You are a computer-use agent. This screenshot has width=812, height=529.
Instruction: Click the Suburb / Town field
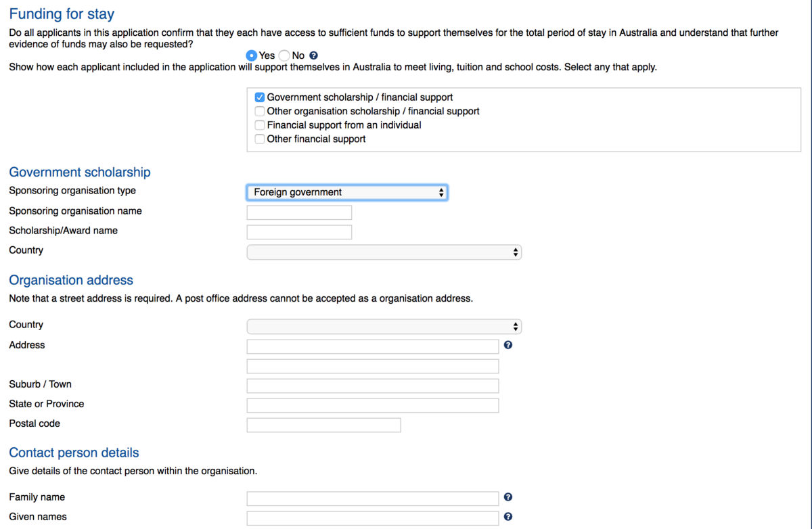point(372,386)
